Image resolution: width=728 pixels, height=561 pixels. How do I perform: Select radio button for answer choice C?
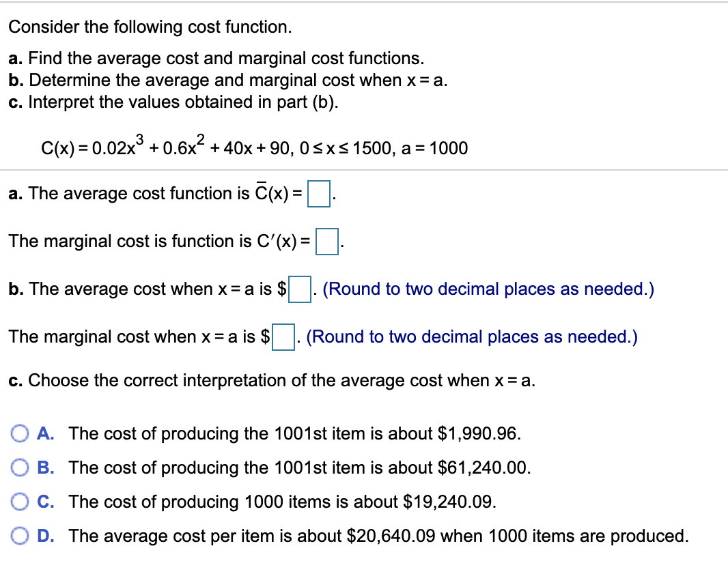click(18, 502)
